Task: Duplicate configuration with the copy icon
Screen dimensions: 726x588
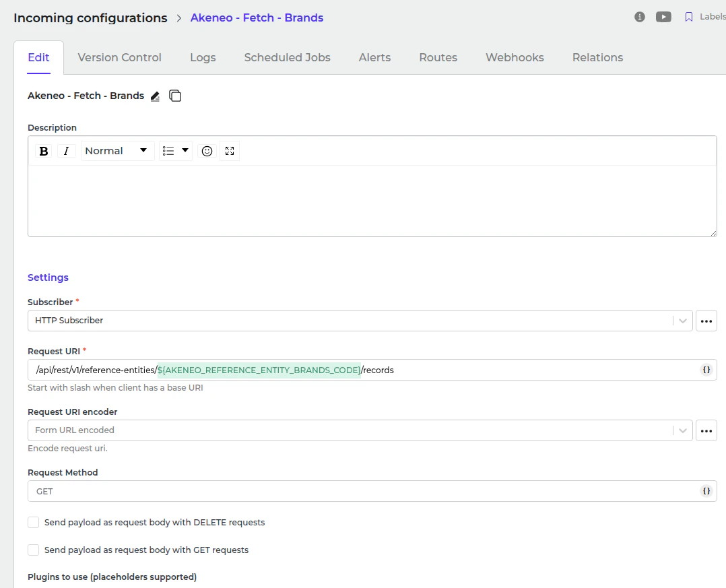Action: tap(175, 96)
